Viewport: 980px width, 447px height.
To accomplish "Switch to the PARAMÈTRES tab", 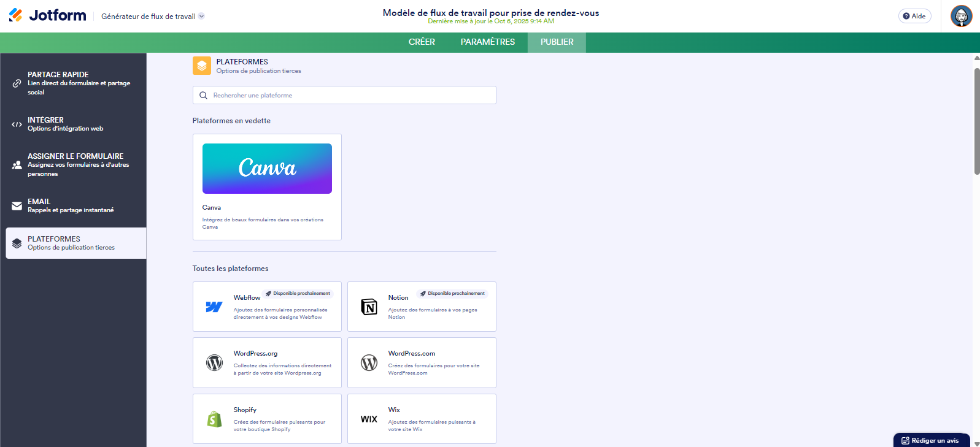I will click(488, 42).
